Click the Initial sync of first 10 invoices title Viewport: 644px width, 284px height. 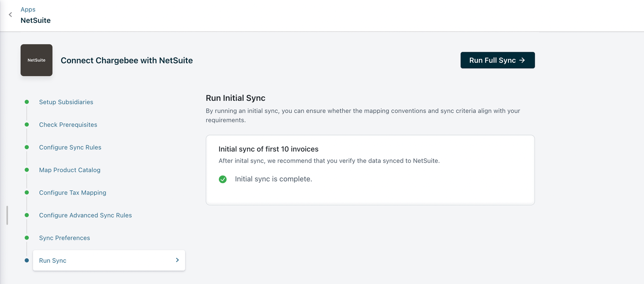pos(268,149)
